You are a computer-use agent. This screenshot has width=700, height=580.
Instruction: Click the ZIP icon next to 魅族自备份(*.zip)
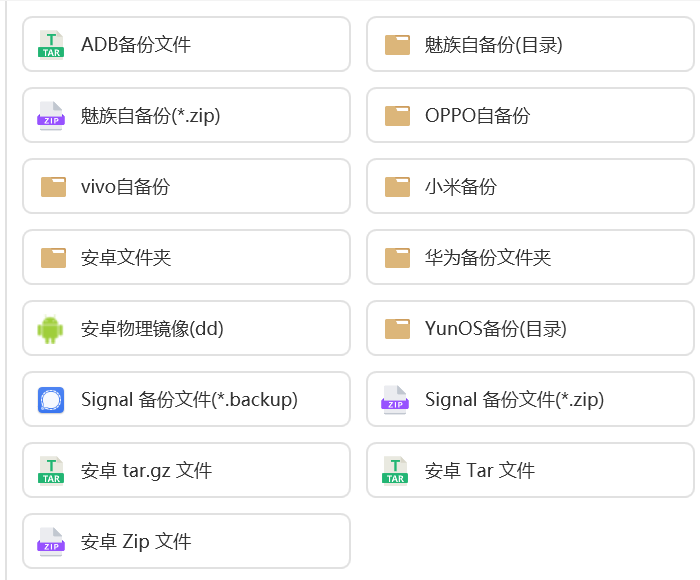click(51, 116)
